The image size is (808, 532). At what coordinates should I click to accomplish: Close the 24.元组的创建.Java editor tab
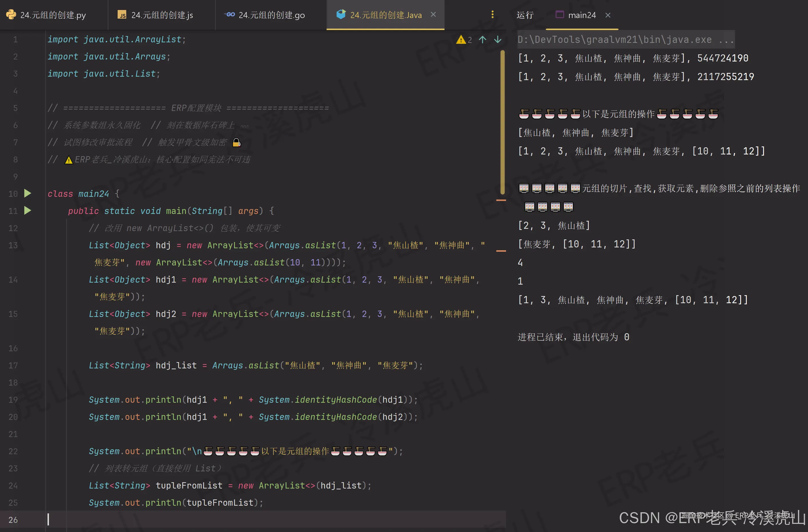[x=433, y=15]
